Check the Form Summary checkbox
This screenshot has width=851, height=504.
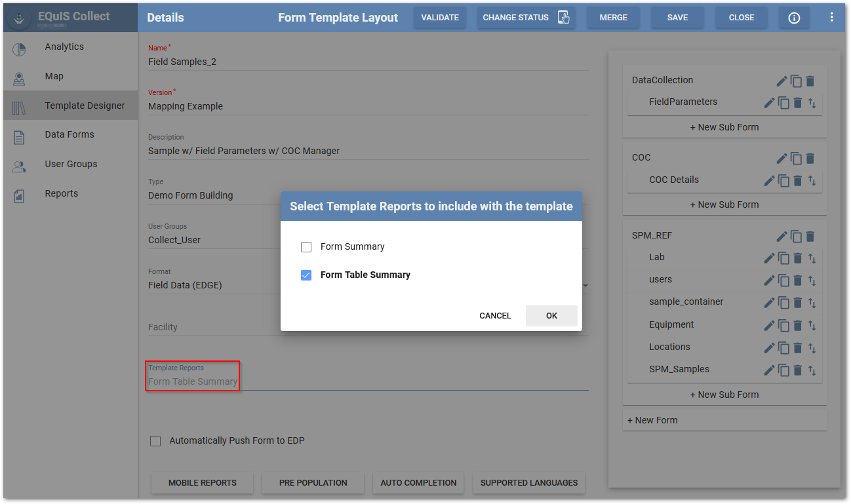306,247
